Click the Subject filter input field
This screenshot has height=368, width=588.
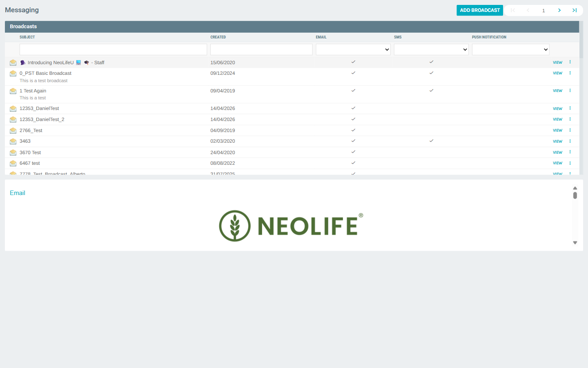pos(113,49)
